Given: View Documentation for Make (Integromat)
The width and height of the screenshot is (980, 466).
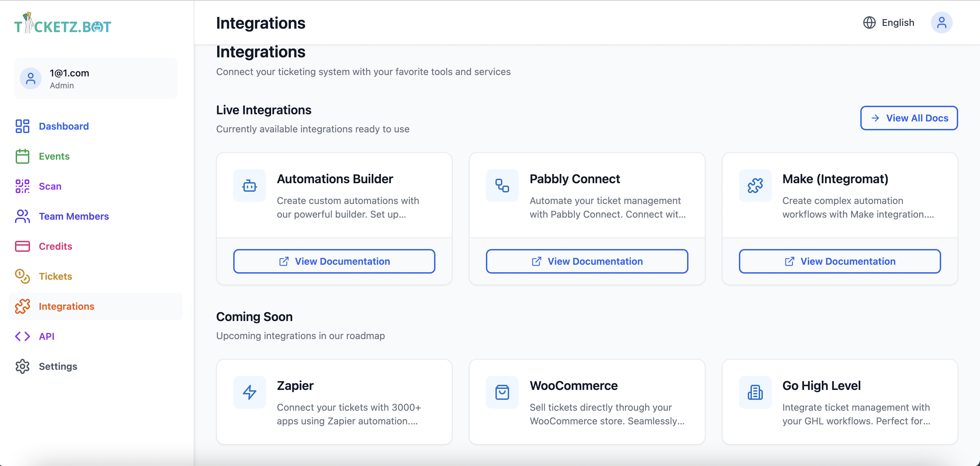Looking at the screenshot, I should point(840,262).
